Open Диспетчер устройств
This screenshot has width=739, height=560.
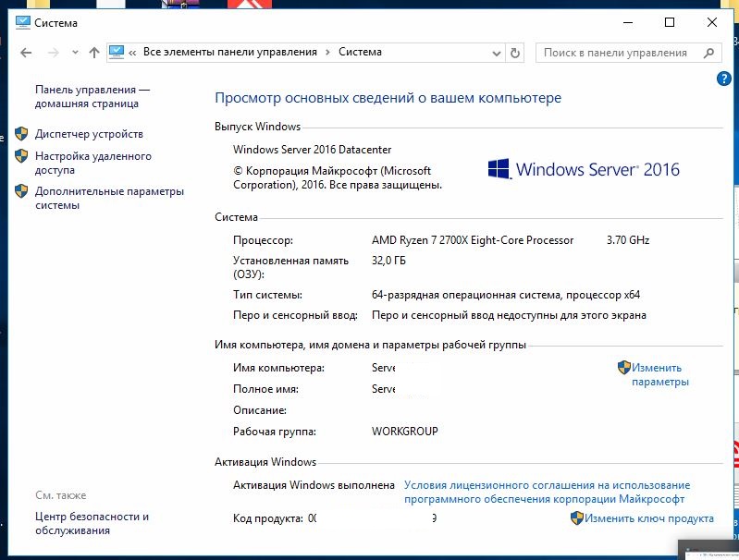(x=89, y=134)
